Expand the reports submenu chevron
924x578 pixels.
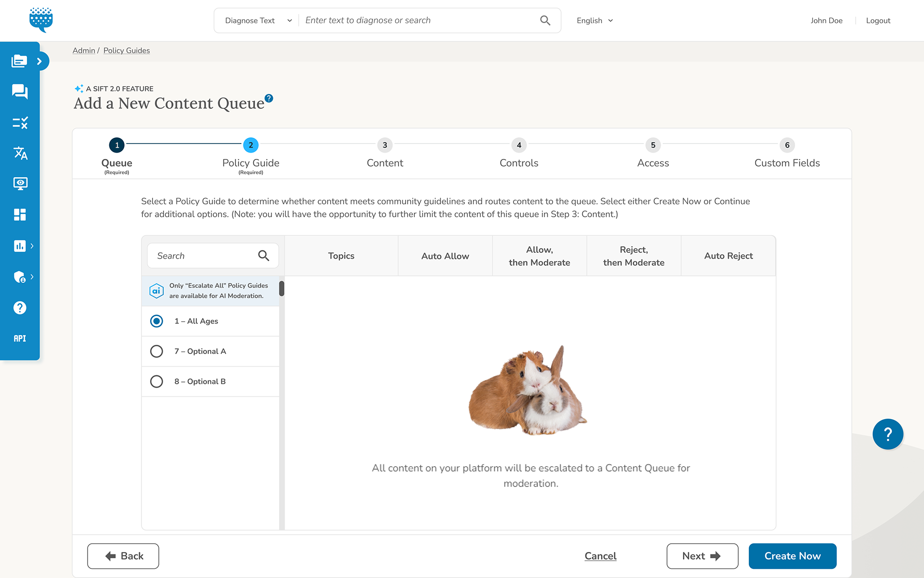[32, 246]
